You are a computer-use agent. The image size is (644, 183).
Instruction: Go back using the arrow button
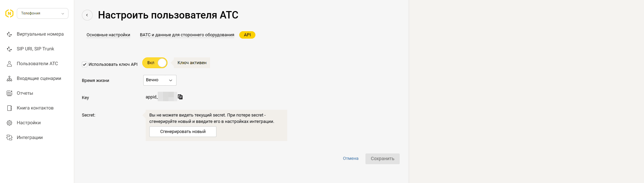[87, 15]
